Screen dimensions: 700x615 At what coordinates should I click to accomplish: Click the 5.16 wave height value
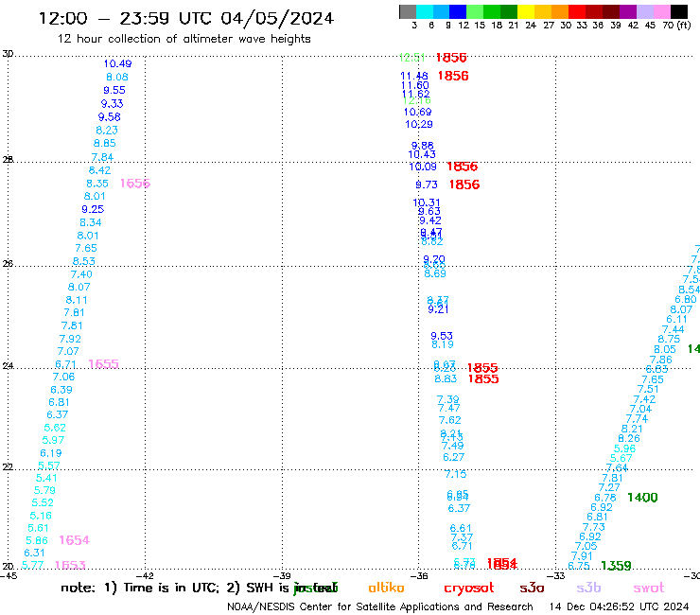click(41, 516)
